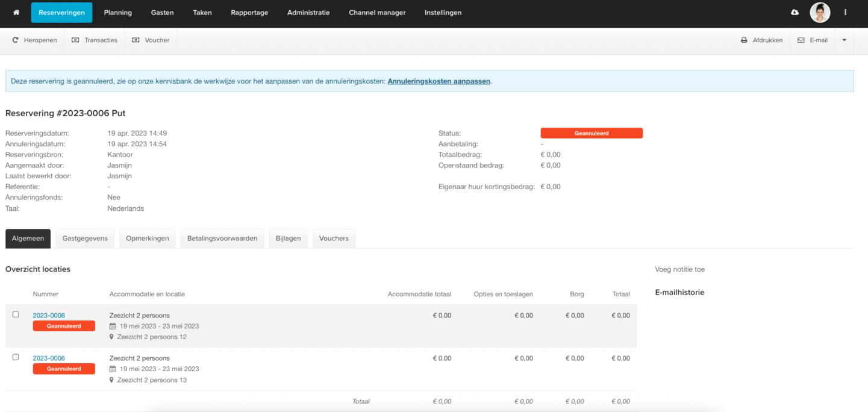Print with the Afdrukken button

(x=761, y=40)
